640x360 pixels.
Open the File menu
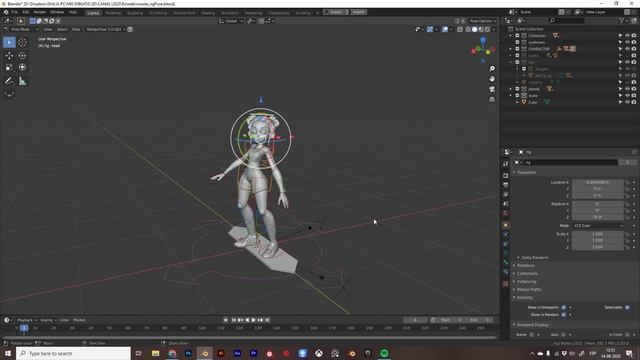pos(15,12)
